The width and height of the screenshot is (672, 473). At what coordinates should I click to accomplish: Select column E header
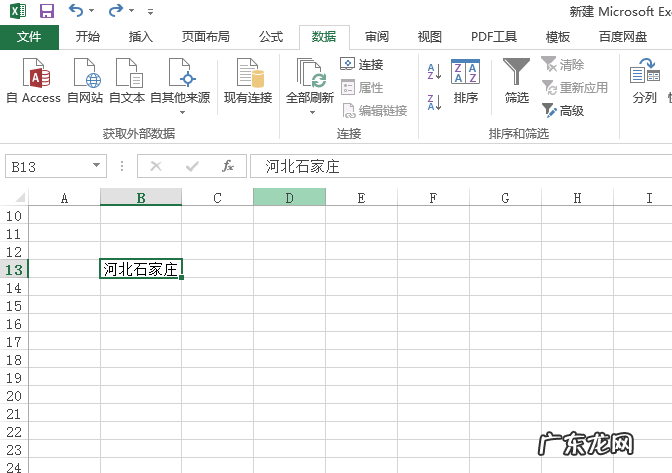click(361, 198)
